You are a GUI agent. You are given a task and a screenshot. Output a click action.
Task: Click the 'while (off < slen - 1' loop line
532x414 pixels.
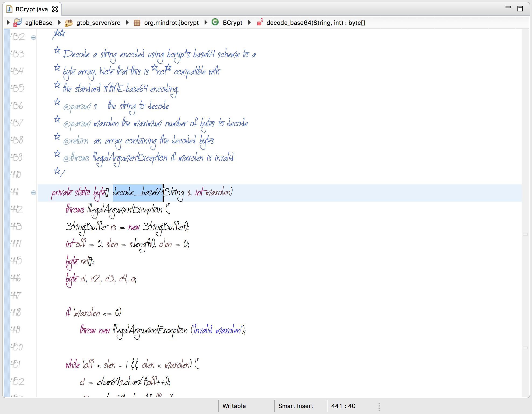click(x=132, y=364)
